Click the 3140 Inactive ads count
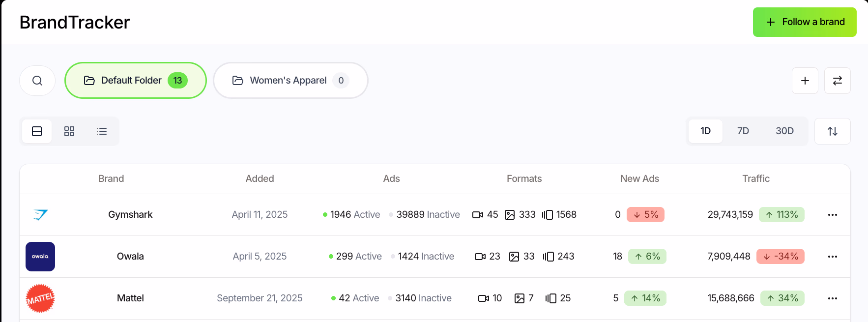The width and height of the screenshot is (868, 322). (x=420, y=298)
